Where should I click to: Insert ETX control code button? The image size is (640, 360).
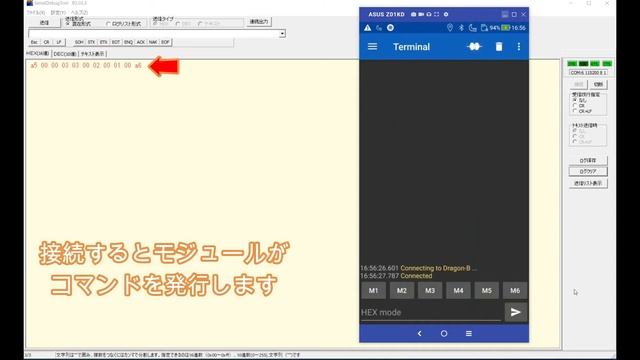(103, 42)
